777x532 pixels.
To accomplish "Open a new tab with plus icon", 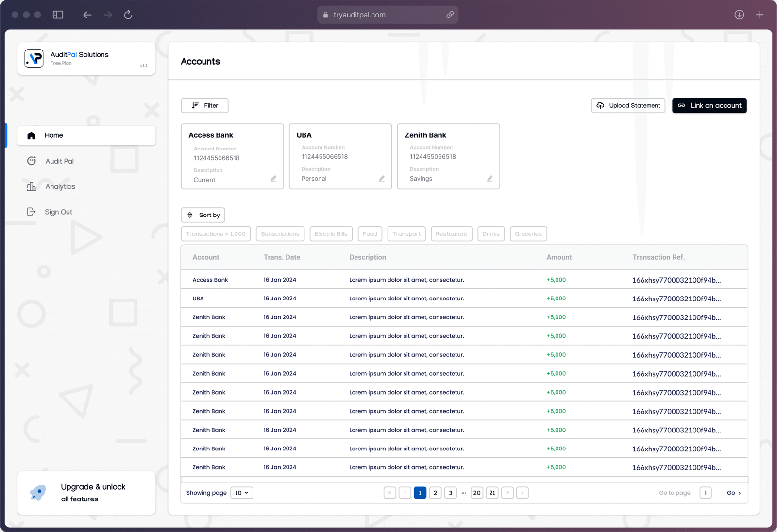I will pyautogui.click(x=760, y=15).
